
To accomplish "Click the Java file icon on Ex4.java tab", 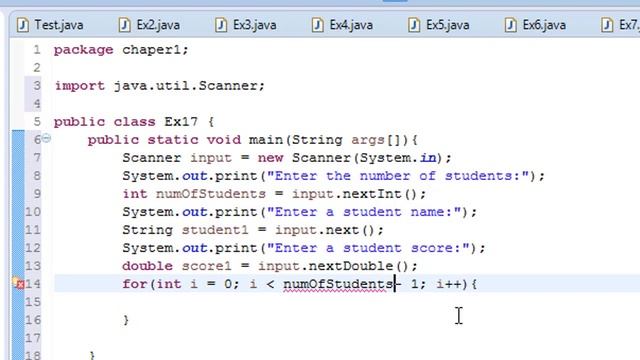I will click(x=318, y=25).
